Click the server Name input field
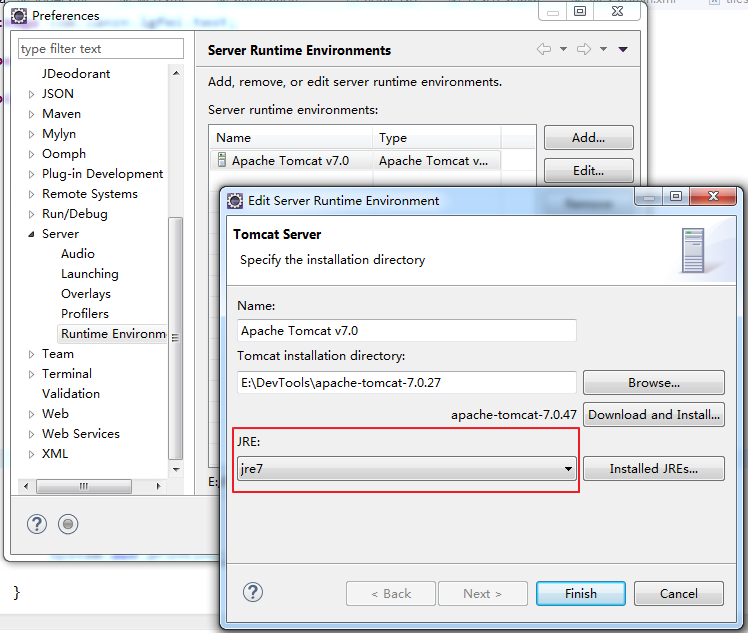This screenshot has width=748, height=633. [406, 331]
